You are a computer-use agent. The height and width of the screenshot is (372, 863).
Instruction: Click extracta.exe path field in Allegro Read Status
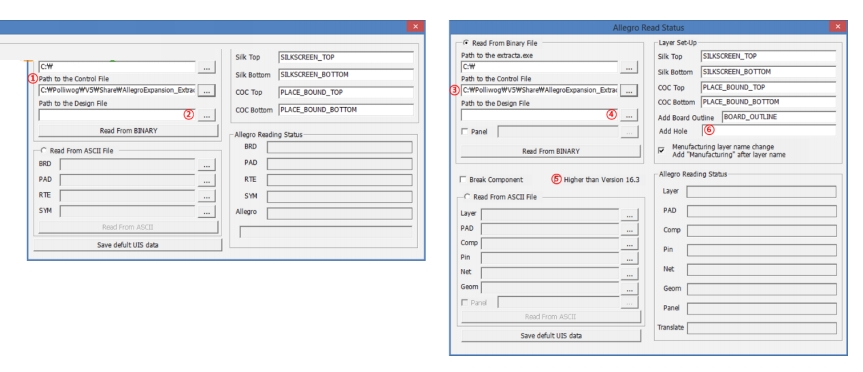tap(540, 67)
